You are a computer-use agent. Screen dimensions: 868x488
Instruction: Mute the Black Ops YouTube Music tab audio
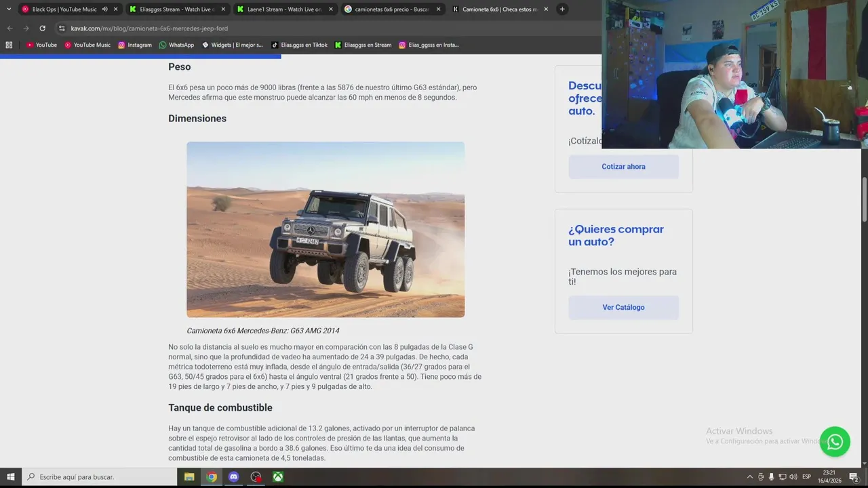coord(104,9)
